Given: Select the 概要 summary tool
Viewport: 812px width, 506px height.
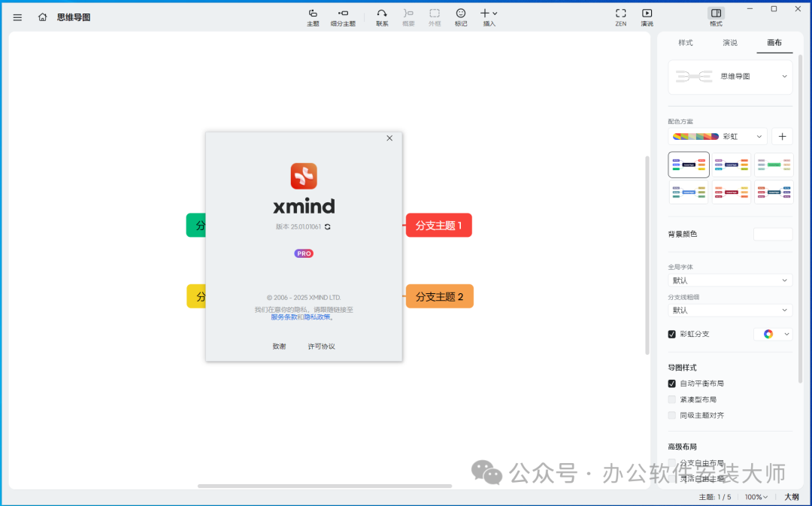Looking at the screenshot, I should tap(408, 17).
